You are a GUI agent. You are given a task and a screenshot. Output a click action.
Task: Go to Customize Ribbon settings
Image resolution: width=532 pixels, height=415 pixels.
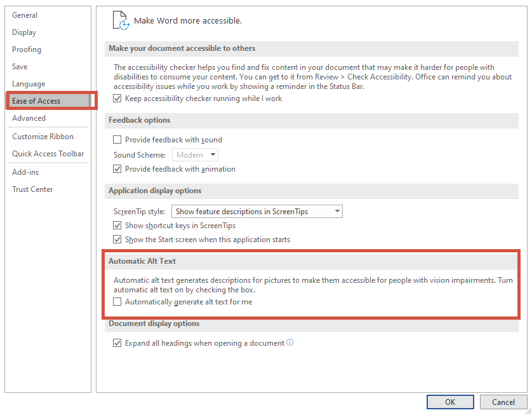click(43, 137)
